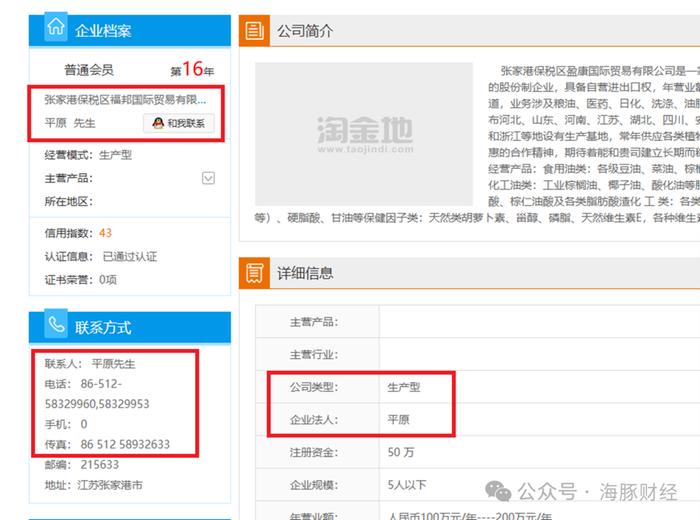This screenshot has width=700, height=520.
Task: Click the 淘金地 placeholder company image
Action: coord(364,134)
